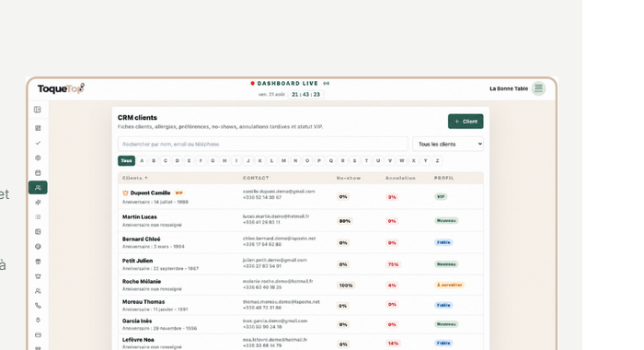Filter clients by letter D
This screenshot has height=350, width=644.
(x=178, y=161)
